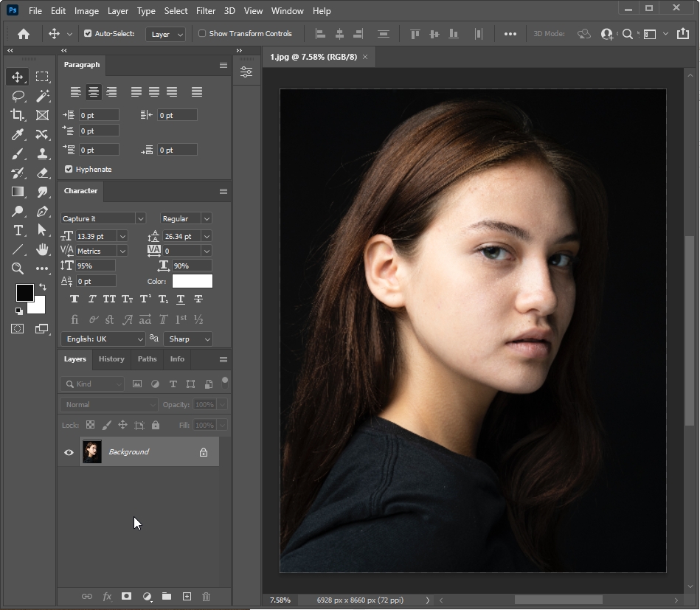Disable the Auto-Select checkbox
This screenshot has height=610, width=700.
point(88,34)
